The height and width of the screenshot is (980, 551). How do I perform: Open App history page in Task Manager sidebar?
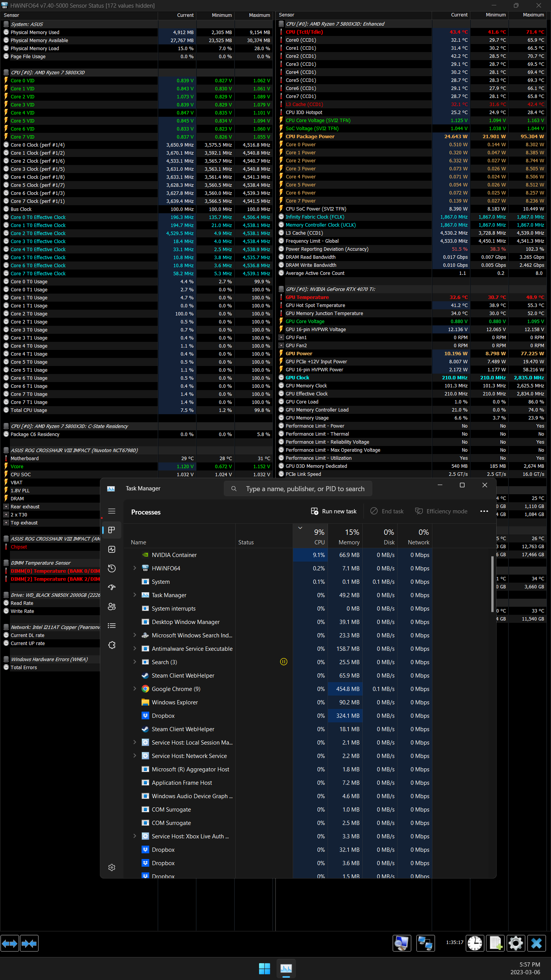[x=112, y=568]
